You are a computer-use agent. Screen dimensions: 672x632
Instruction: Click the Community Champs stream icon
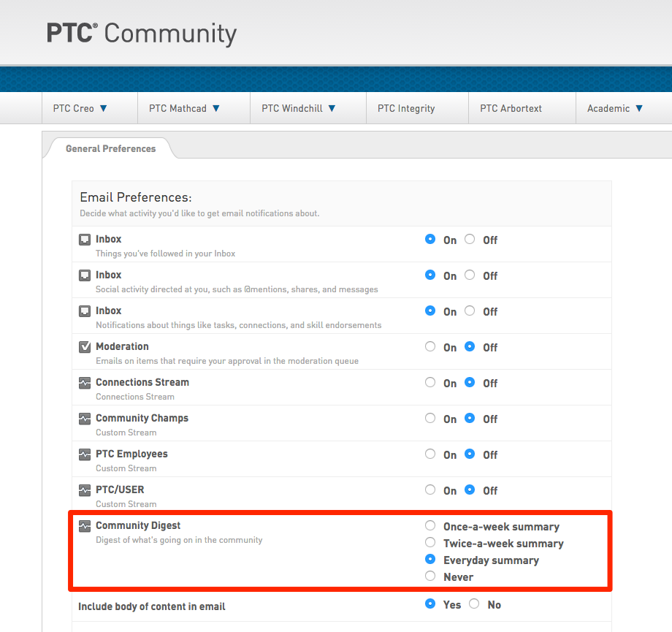(x=85, y=418)
